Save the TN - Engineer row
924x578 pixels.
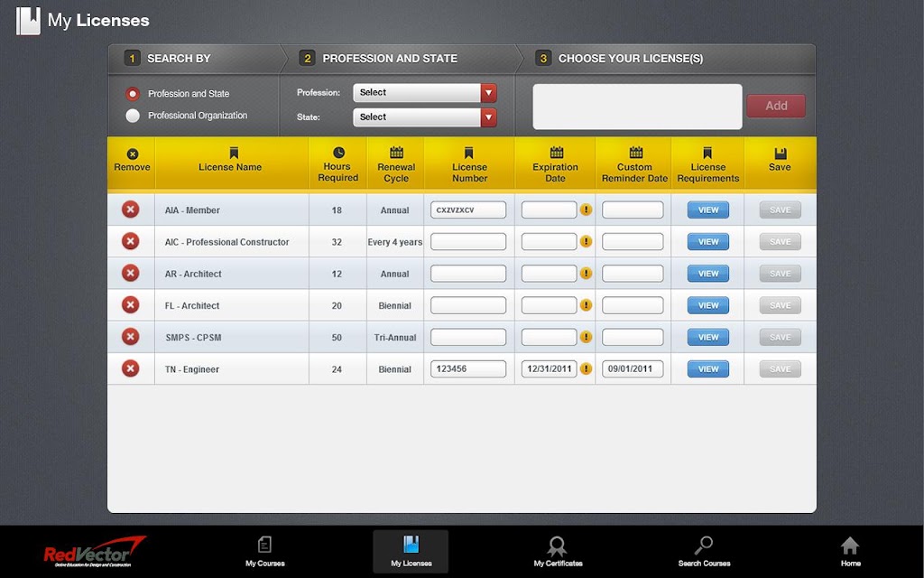tap(781, 369)
